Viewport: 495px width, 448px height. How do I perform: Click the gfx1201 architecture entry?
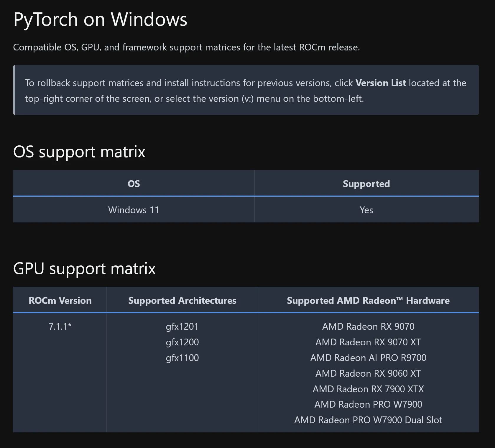click(x=182, y=326)
